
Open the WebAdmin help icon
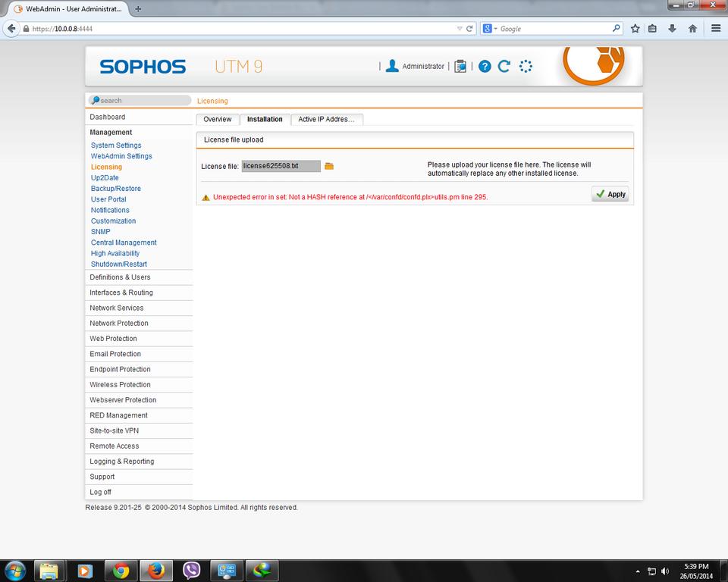click(x=485, y=67)
